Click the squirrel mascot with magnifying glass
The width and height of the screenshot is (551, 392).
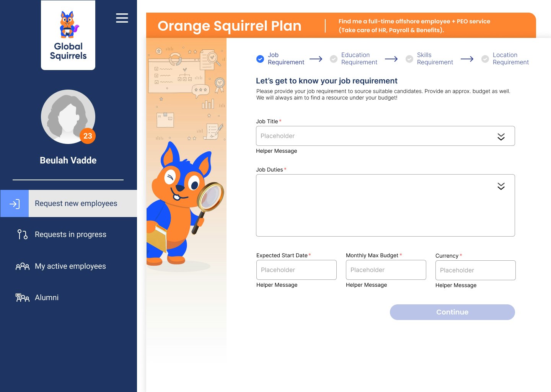coord(185,205)
